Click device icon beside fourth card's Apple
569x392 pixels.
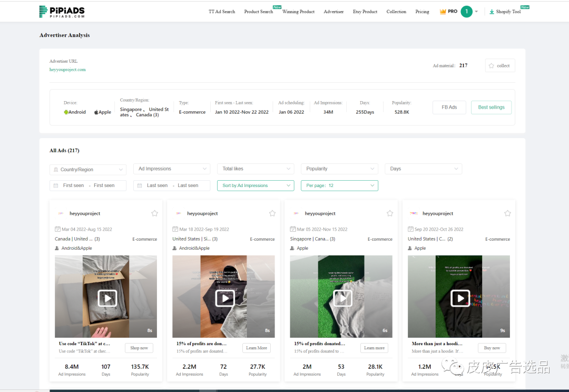point(410,248)
